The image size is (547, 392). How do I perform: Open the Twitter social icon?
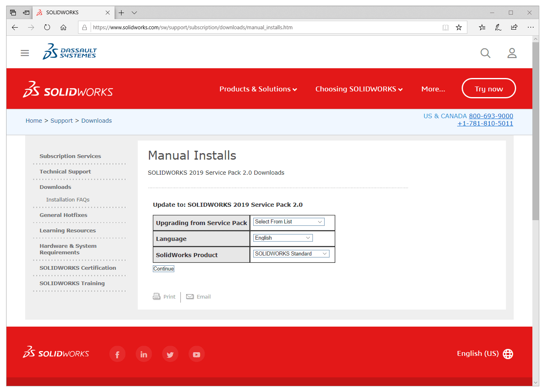pos(170,354)
